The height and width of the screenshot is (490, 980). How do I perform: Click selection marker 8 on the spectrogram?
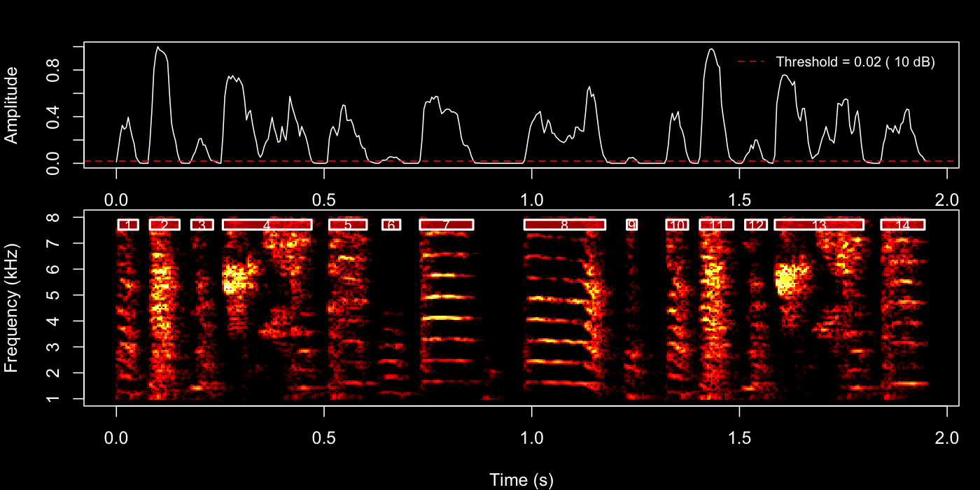tap(565, 223)
